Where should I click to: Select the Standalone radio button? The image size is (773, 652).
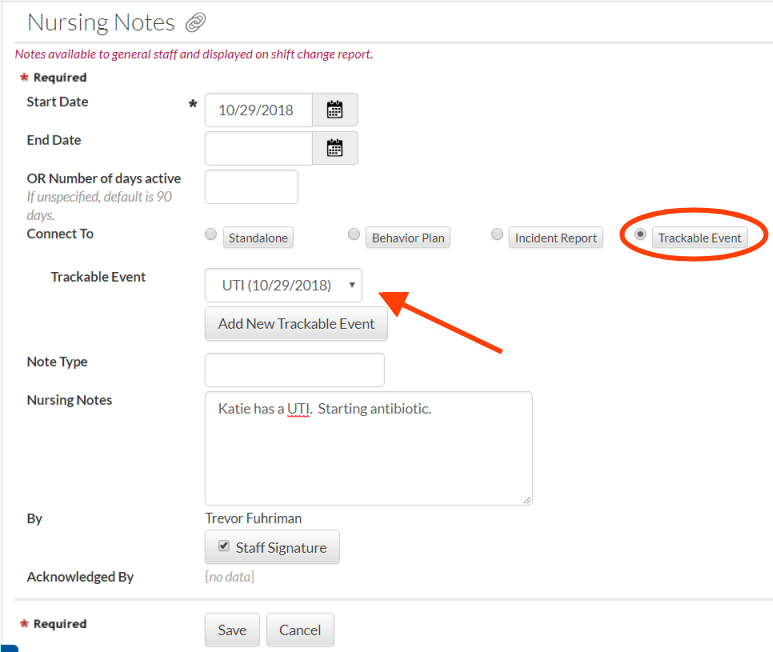point(210,235)
